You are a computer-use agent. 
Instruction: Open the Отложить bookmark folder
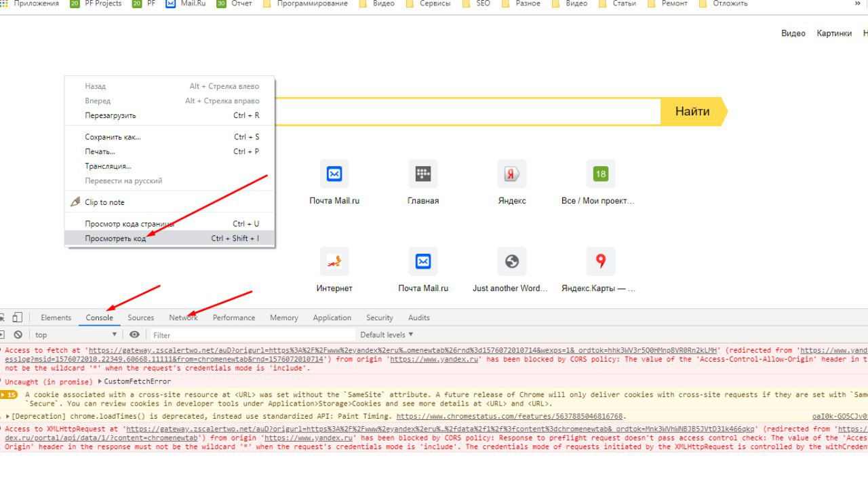click(723, 3)
